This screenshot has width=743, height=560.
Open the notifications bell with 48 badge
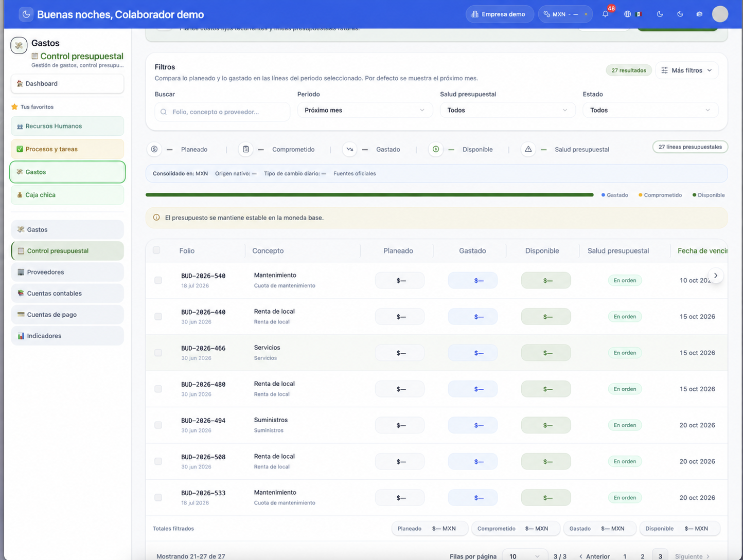pos(606,14)
